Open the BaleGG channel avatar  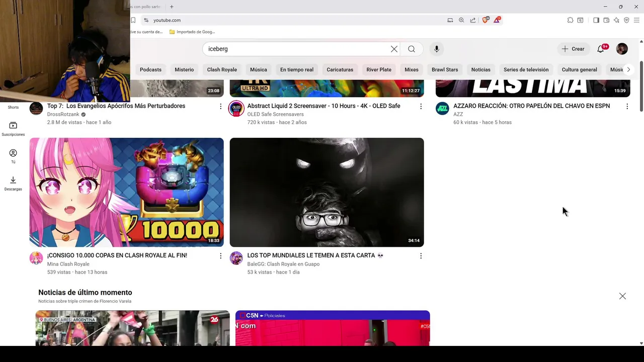[x=236, y=258]
